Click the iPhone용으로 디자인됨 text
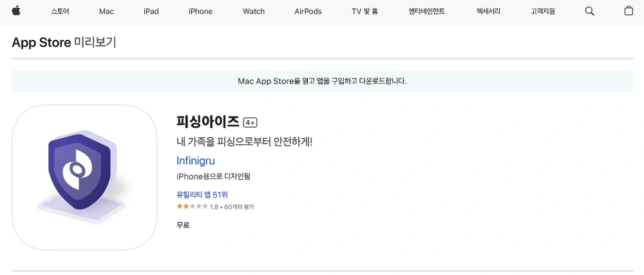 pyautogui.click(x=213, y=177)
